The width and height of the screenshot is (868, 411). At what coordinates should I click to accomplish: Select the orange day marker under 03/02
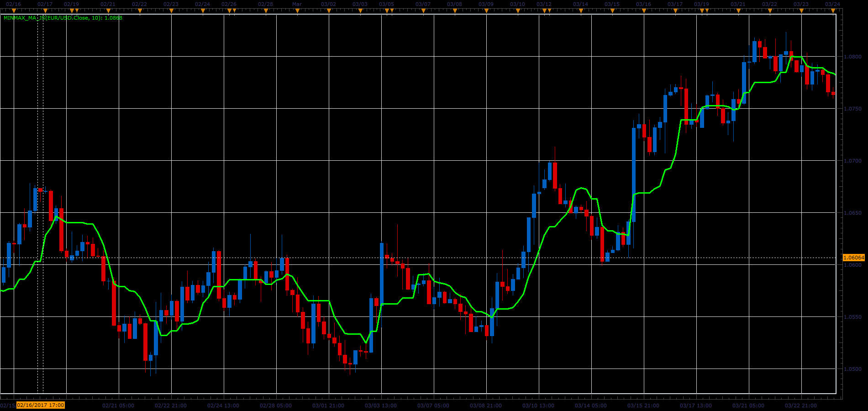pos(329,11)
